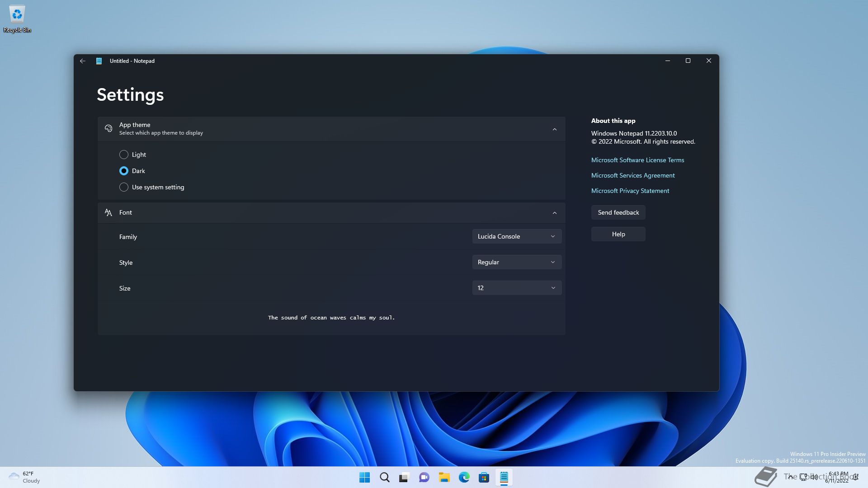Minimize the Notepad window
This screenshot has height=488, width=868.
pyautogui.click(x=667, y=61)
